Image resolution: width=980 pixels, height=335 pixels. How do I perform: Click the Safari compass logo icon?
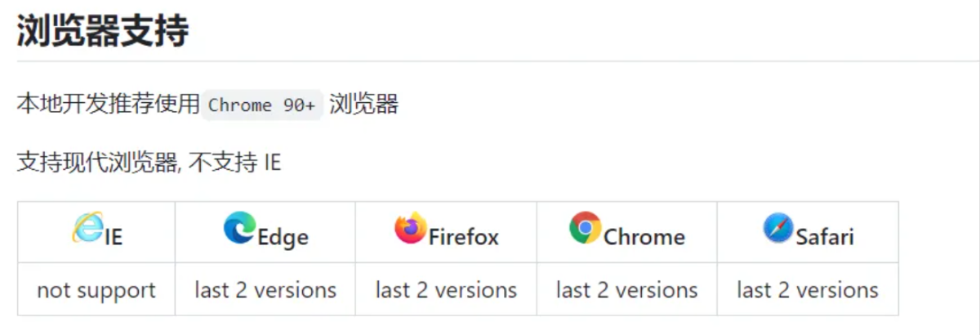(x=778, y=227)
